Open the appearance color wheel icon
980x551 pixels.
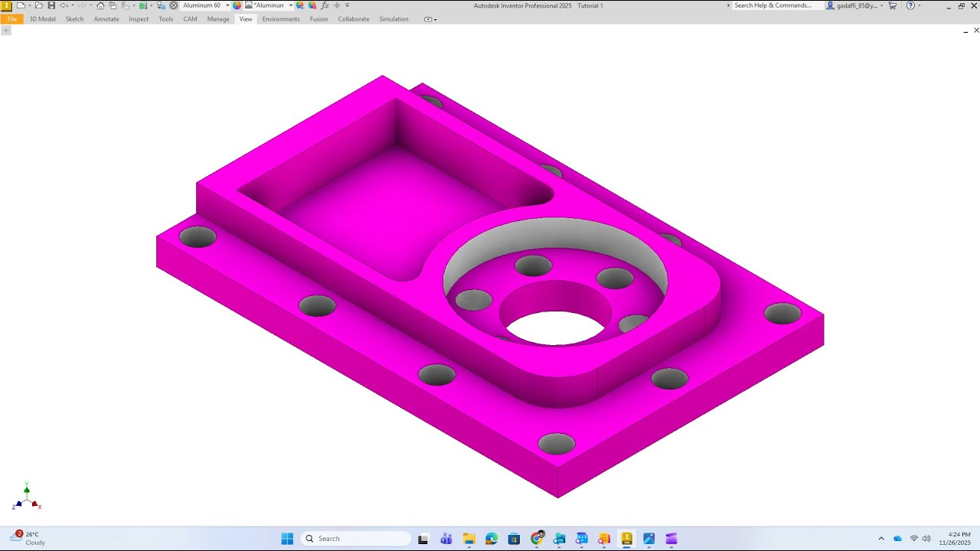237,5
